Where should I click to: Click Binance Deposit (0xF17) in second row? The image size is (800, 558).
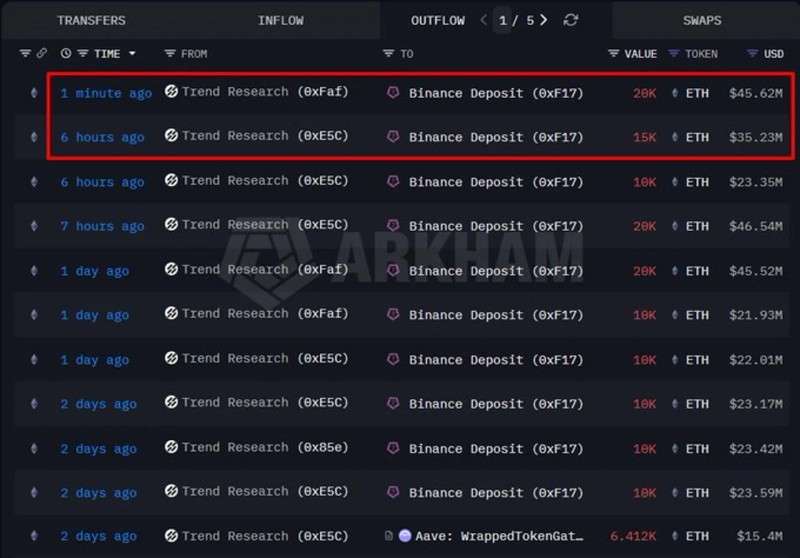tap(495, 137)
